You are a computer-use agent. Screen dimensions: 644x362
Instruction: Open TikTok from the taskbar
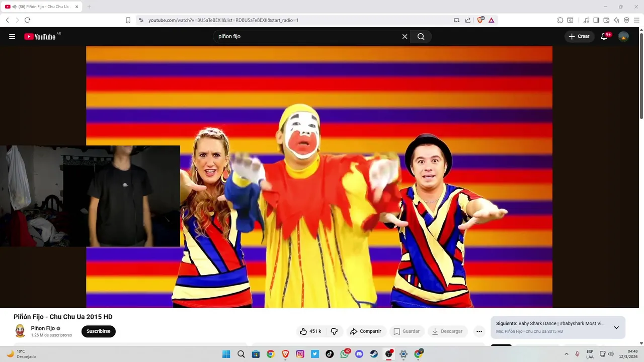(330, 354)
